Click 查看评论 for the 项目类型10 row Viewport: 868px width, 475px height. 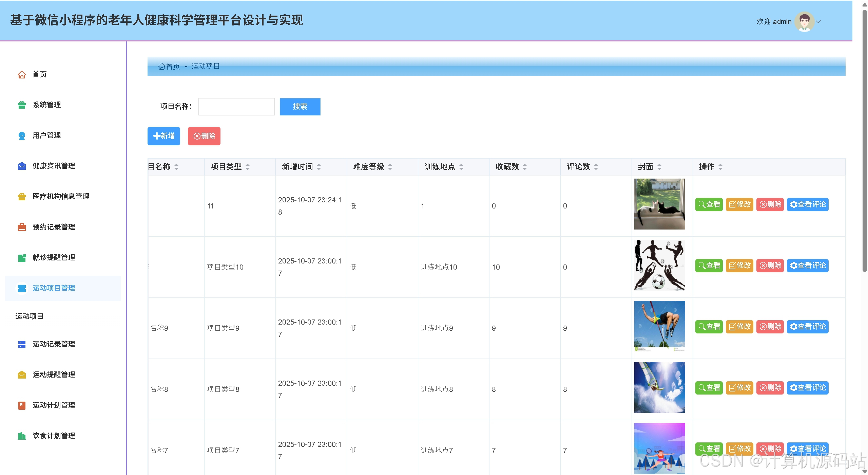(x=808, y=266)
